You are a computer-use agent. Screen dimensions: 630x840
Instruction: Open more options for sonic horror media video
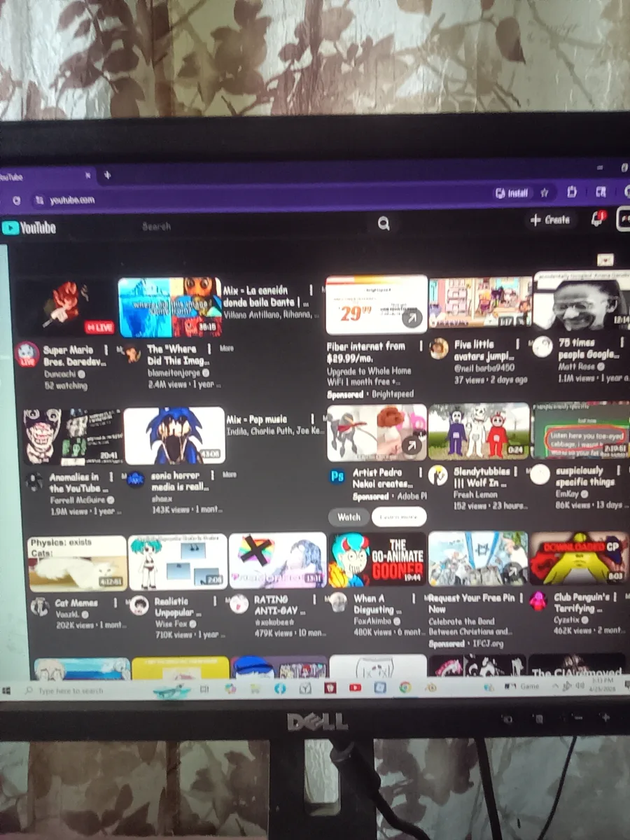point(213,475)
